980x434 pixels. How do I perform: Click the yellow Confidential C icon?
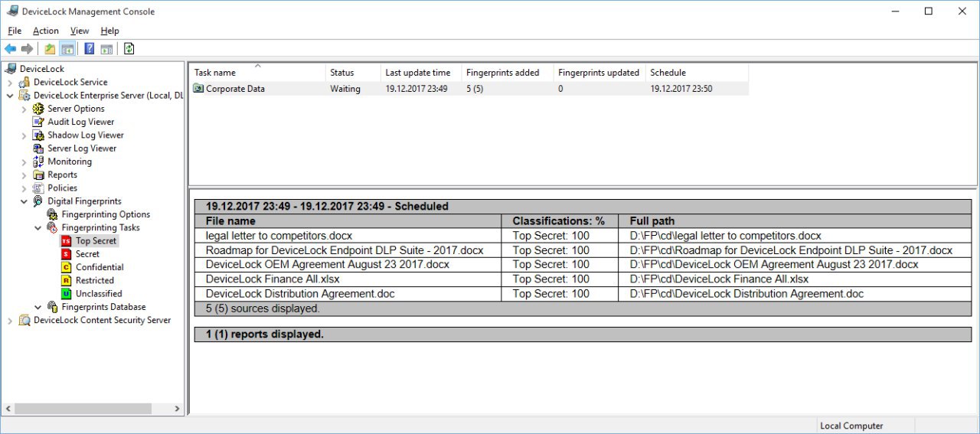coord(67,267)
